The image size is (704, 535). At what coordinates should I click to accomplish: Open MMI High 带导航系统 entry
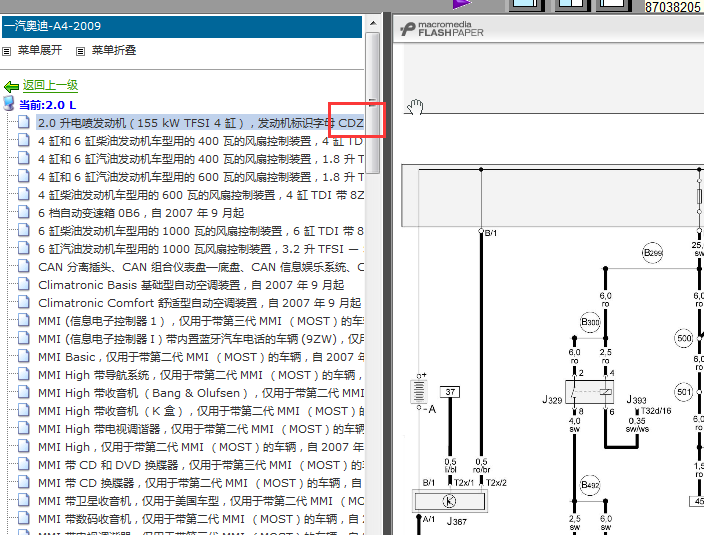[x=201, y=375]
